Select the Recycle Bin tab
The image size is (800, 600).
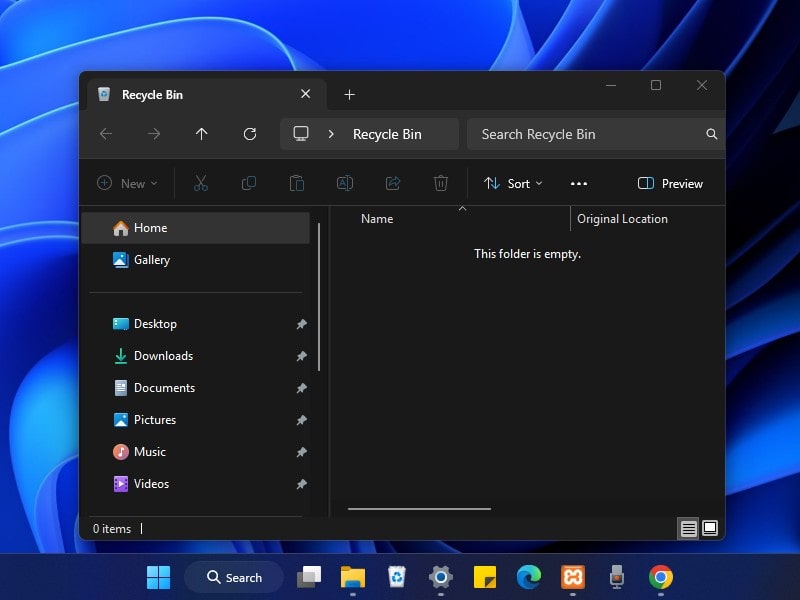(x=207, y=95)
